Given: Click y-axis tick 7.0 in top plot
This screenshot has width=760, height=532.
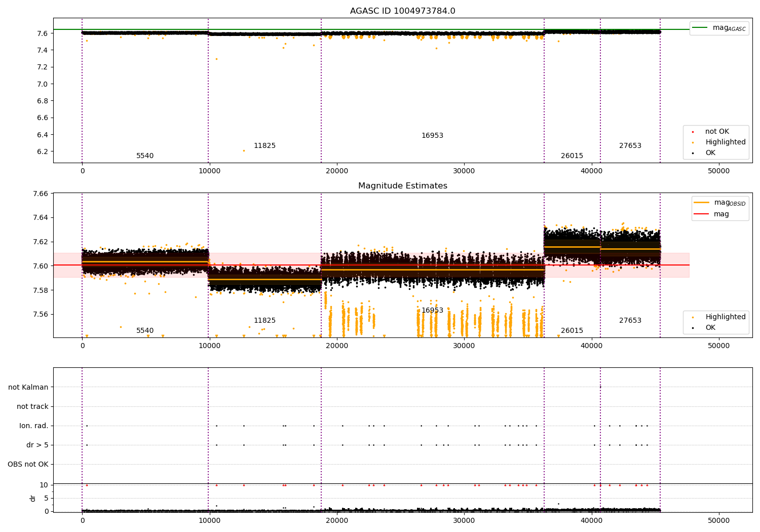Looking at the screenshot, I should tap(42, 84).
